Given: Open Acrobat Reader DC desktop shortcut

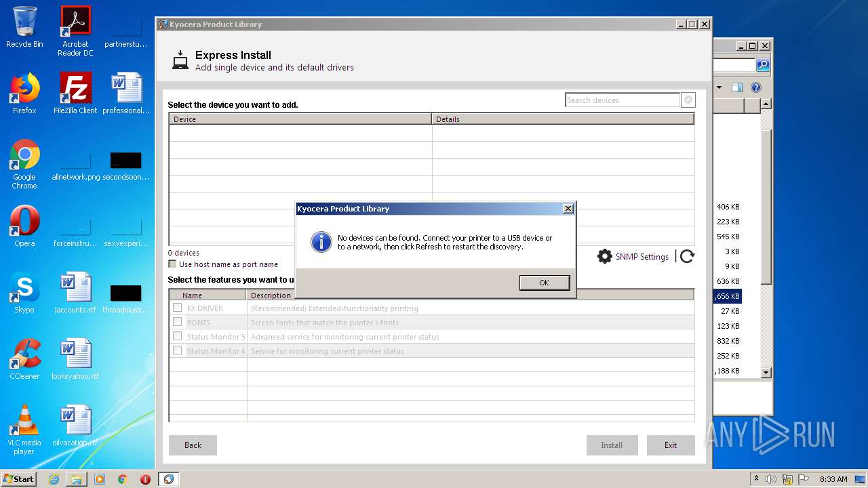Looking at the screenshot, I should 75,31.
